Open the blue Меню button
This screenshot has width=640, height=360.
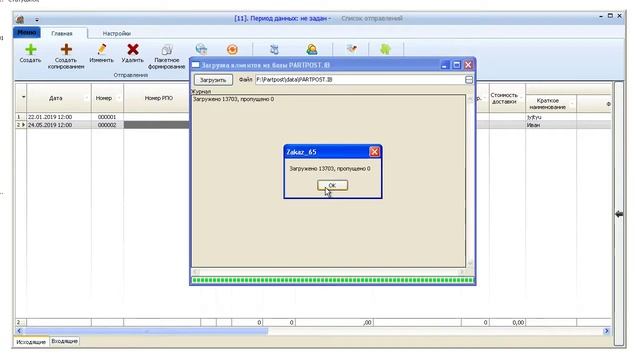(27, 32)
